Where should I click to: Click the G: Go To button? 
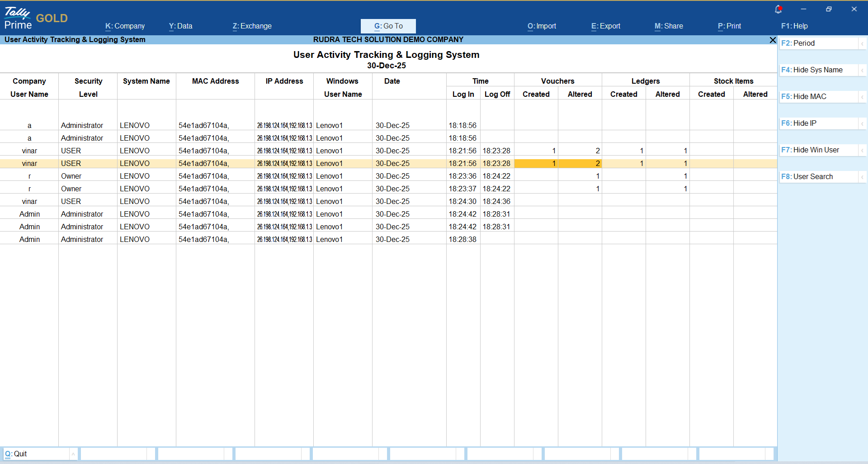point(388,26)
